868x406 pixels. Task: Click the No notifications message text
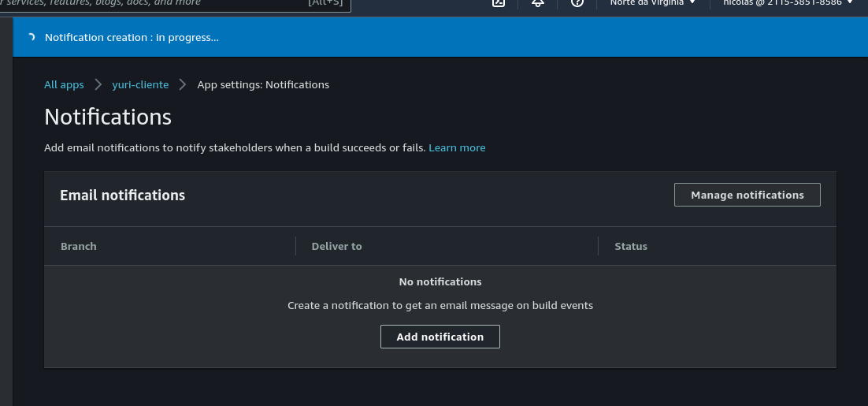tap(440, 282)
